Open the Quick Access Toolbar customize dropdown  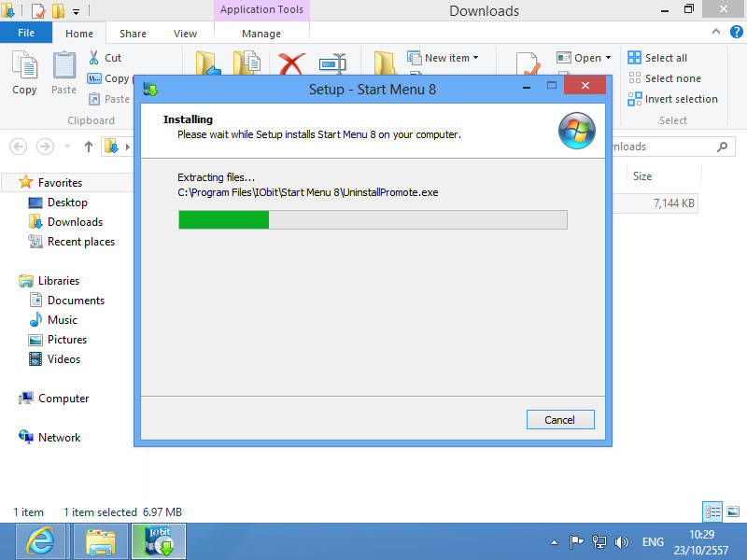coord(77,11)
